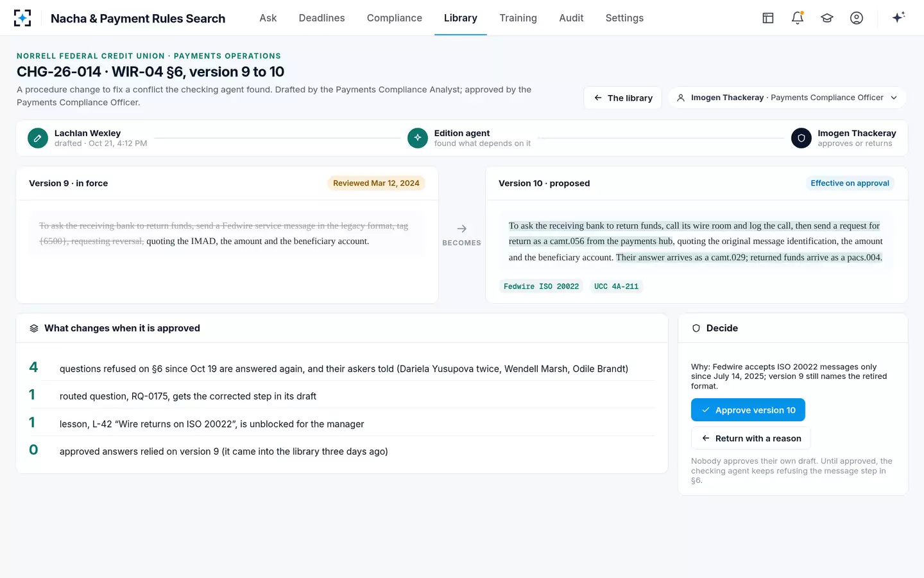Approve version 10
Image resolution: width=924 pixels, height=578 pixels.
coord(748,410)
